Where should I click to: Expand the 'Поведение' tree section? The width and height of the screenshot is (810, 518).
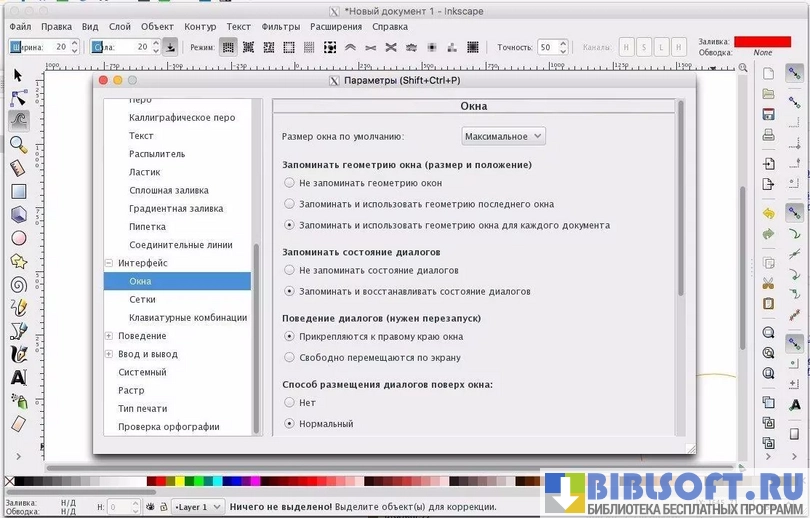tap(109, 336)
